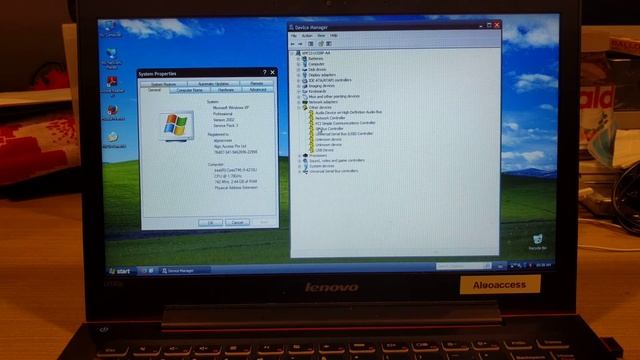Open Recycle Bin on the desktop

[538, 242]
